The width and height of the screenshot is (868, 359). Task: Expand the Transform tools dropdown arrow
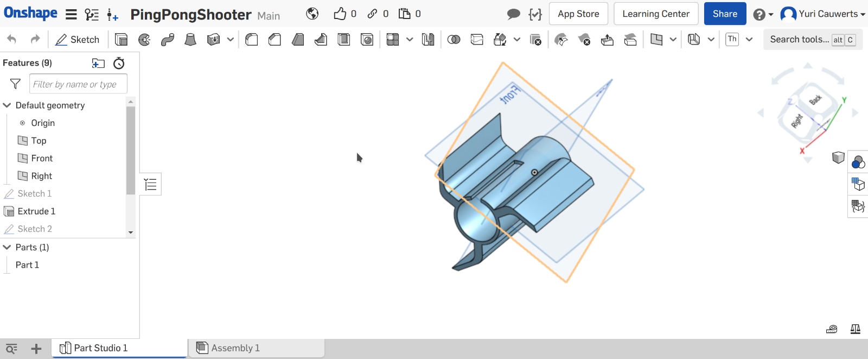(x=517, y=39)
